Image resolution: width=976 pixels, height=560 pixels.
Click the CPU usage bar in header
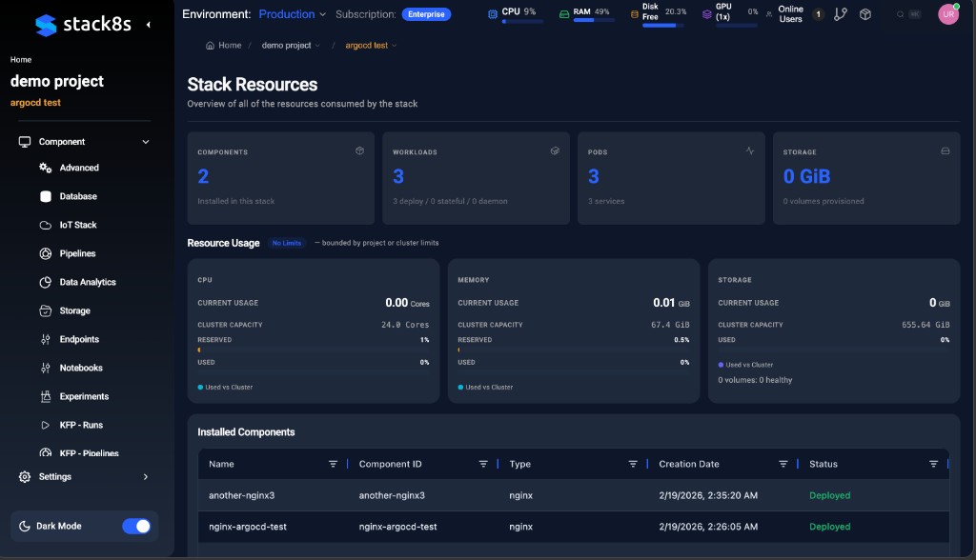pos(521,22)
